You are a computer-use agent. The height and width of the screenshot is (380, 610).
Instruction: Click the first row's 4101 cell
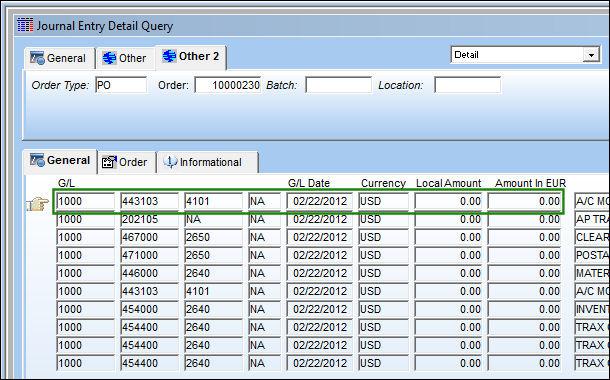[x=213, y=201]
